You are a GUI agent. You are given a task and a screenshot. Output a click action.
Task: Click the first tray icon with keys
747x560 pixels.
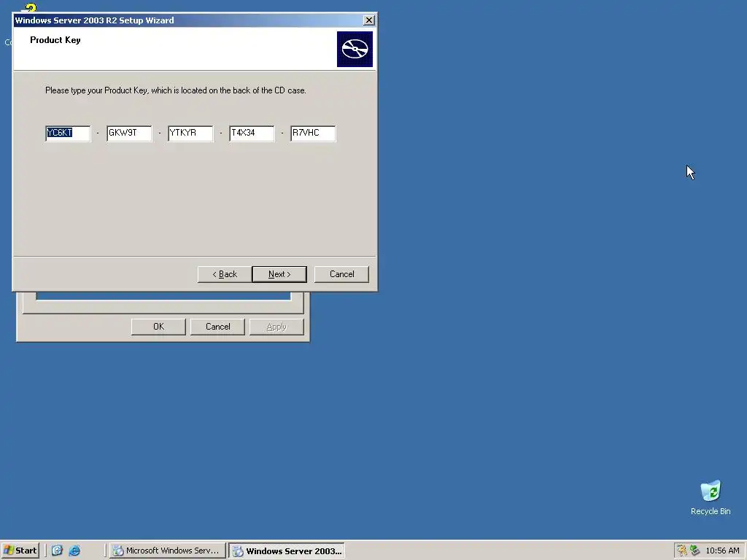682,551
